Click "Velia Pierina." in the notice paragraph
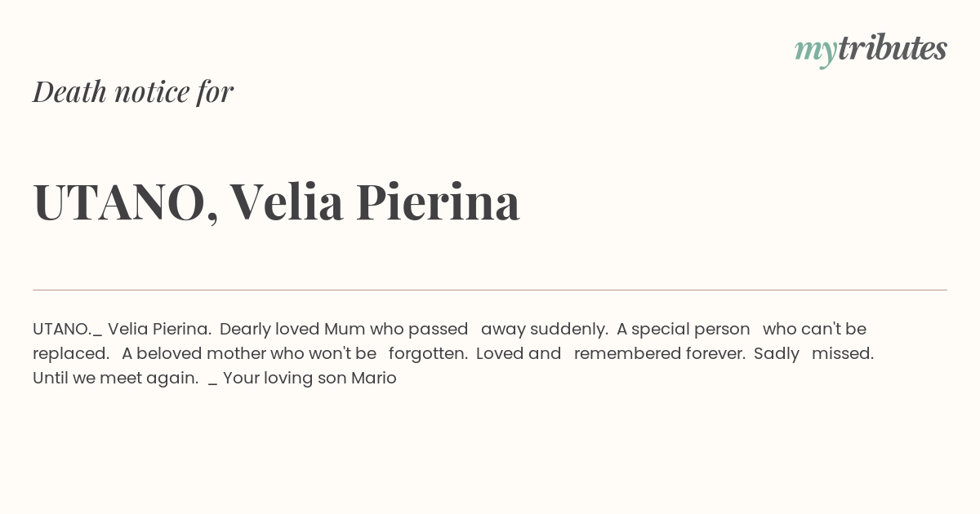This screenshot has height=514, width=980. point(160,329)
